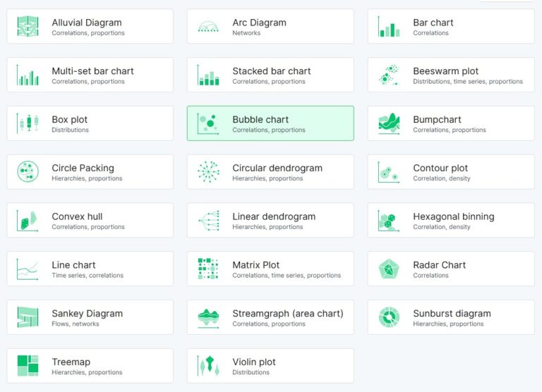Click the Treemap title
Image resolution: width=542 pixels, height=392 pixels.
(71, 362)
